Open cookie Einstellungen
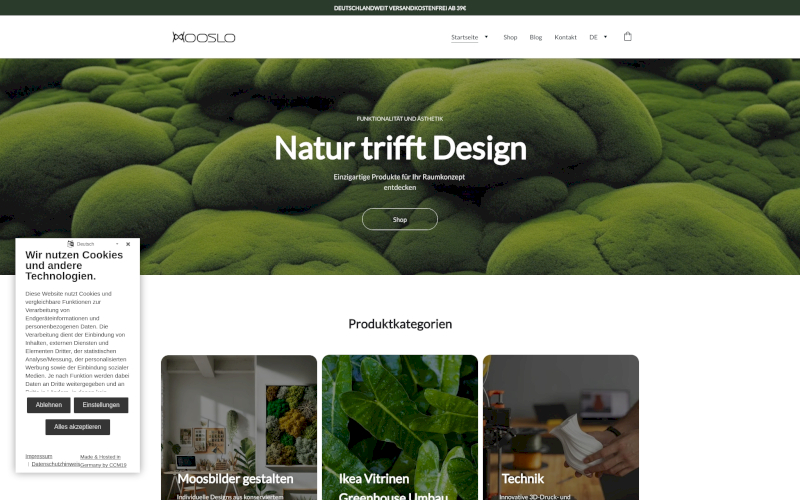800x500 pixels. pyautogui.click(x=101, y=405)
